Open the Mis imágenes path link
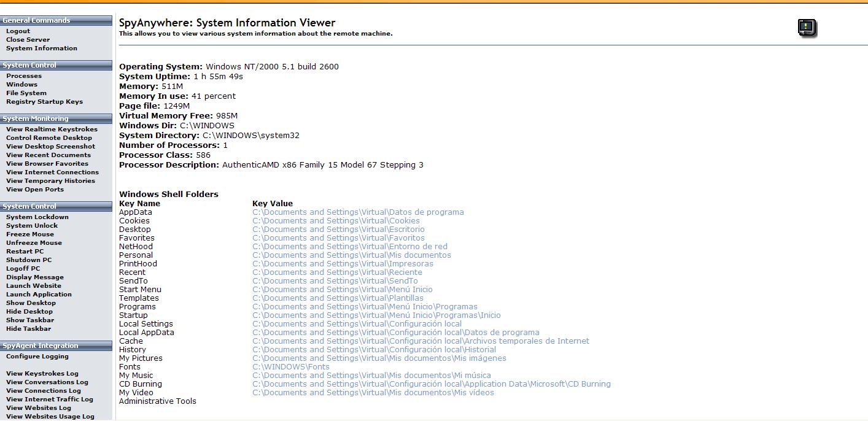The image size is (868, 421). point(379,358)
